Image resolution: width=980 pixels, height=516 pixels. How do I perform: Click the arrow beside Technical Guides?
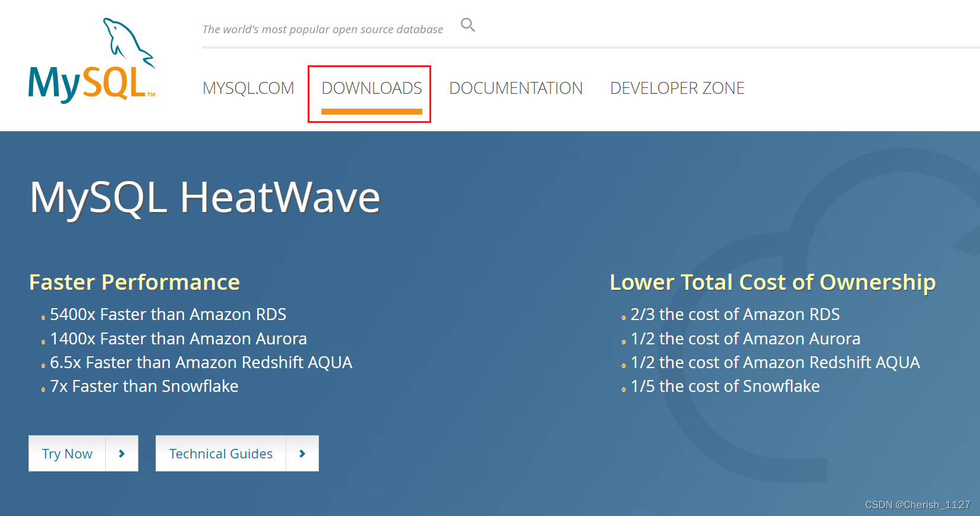302,454
